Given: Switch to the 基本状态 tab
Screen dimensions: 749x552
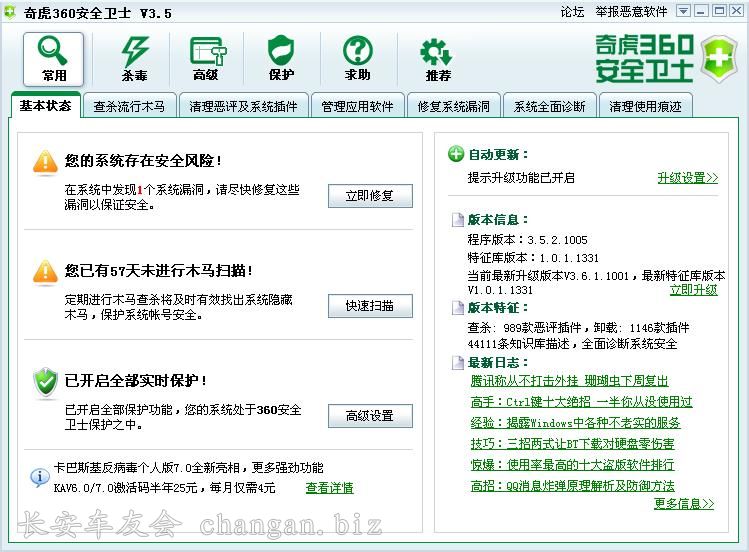Looking at the screenshot, I should coord(45,106).
